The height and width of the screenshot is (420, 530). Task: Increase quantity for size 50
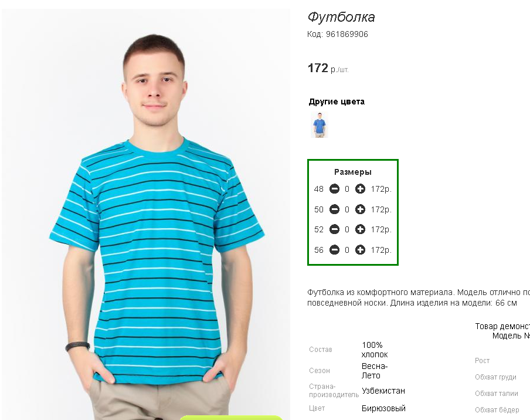[360, 209]
